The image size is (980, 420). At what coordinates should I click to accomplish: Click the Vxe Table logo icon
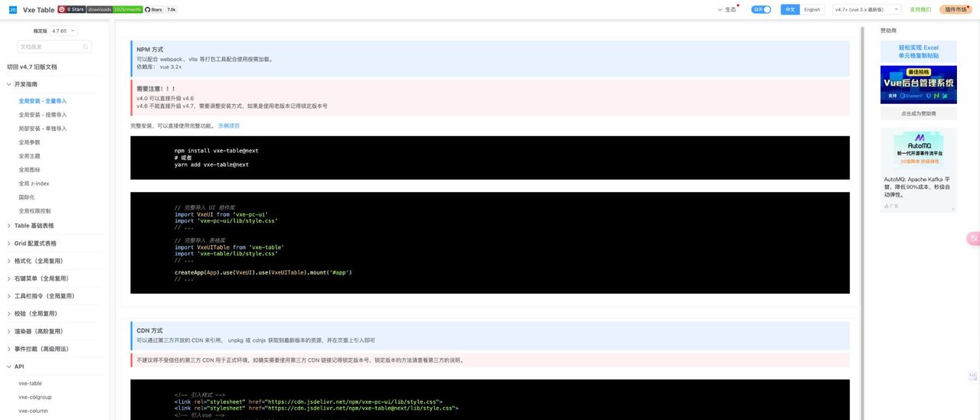pos(12,10)
